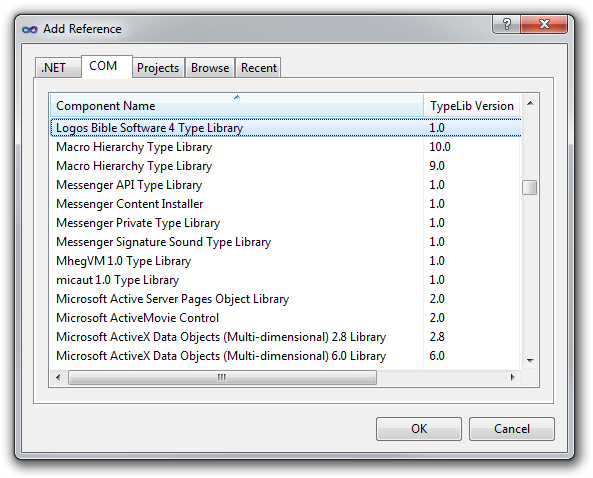Image resolution: width=593 pixels, height=478 pixels.
Task: Click the Add Reference infinity icon in title bar
Action: click(x=29, y=29)
